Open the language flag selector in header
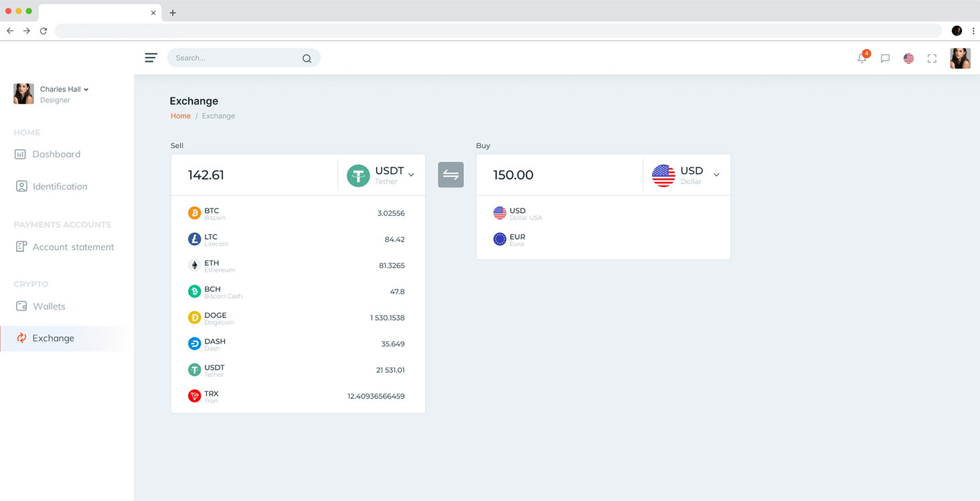 [908, 58]
